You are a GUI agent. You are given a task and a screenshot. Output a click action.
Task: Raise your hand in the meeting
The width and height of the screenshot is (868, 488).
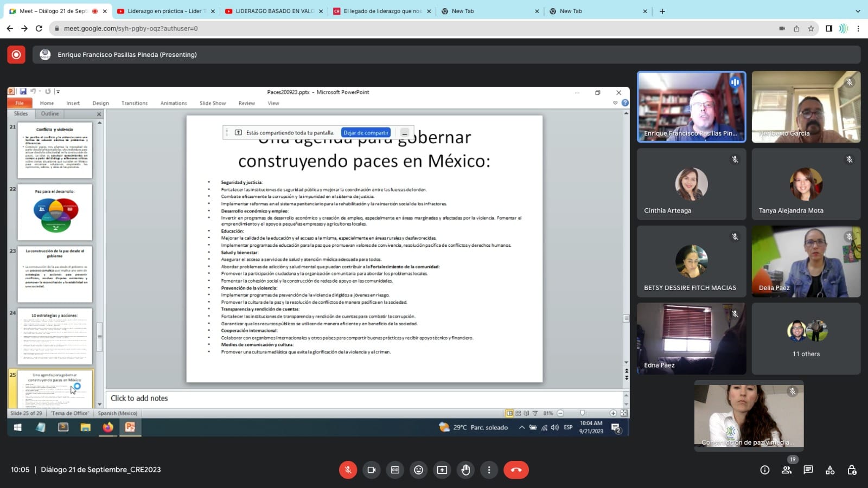(465, 470)
